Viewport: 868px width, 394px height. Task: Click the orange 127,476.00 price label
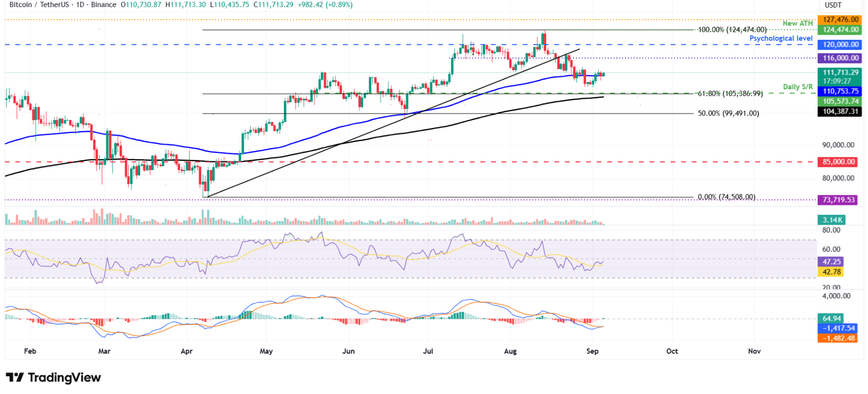pyautogui.click(x=840, y=20)
